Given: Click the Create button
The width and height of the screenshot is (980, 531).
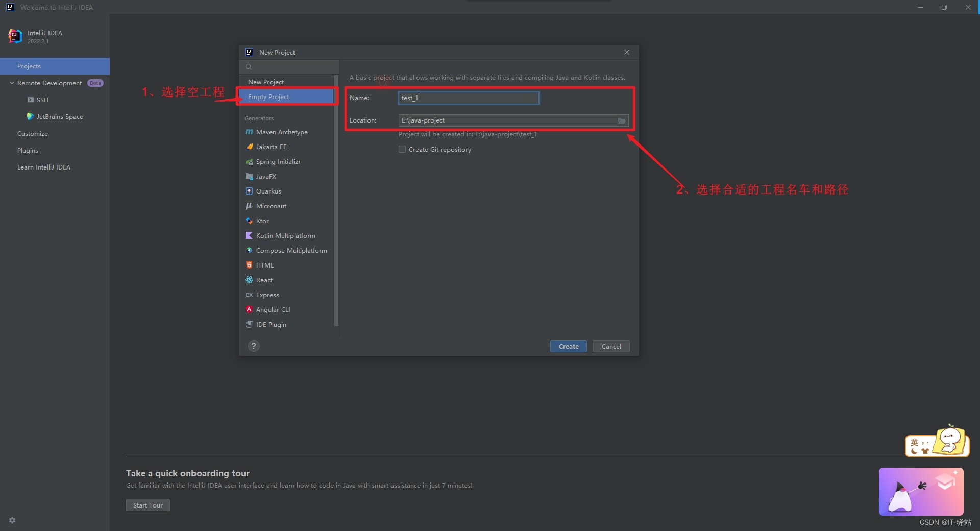Looking at the screenshot, I should (x=569, y=346).
